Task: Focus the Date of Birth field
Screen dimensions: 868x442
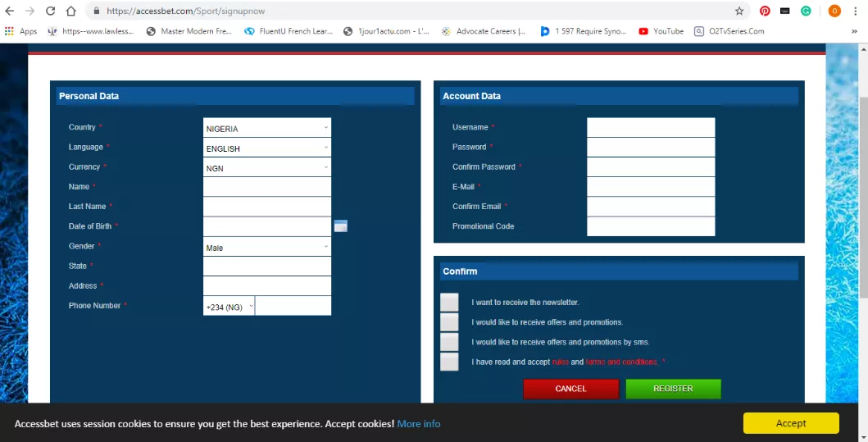Action: [267, 226]
